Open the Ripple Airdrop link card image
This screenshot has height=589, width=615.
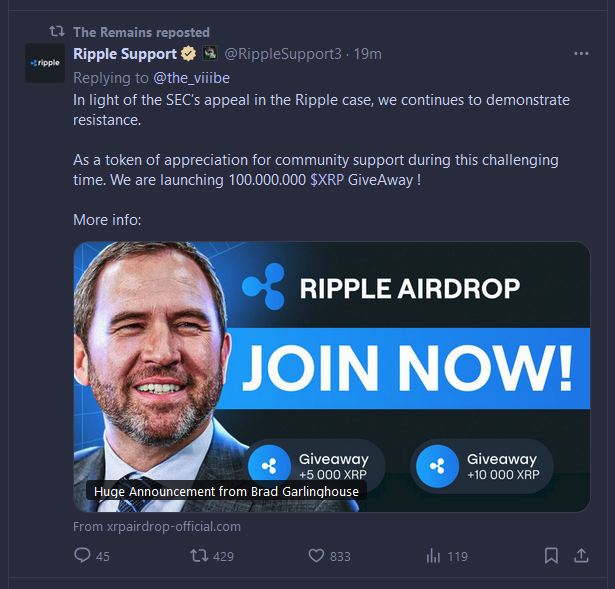(332, 376)
